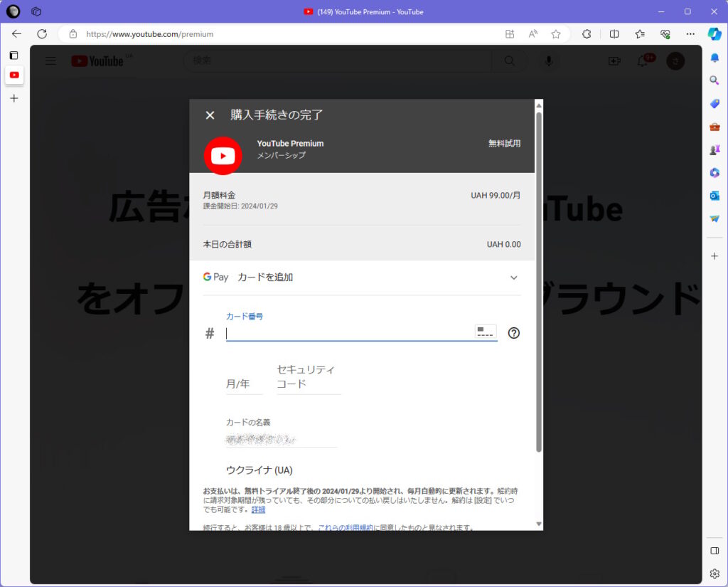
Task: Open the sidebar Tools briefcase icon
Action: click(714, 127)
